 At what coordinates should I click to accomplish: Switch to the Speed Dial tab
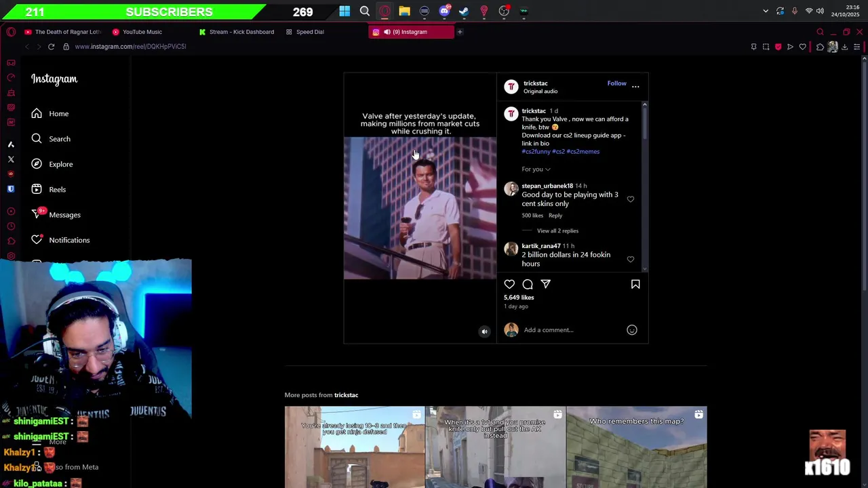(305, 32)
